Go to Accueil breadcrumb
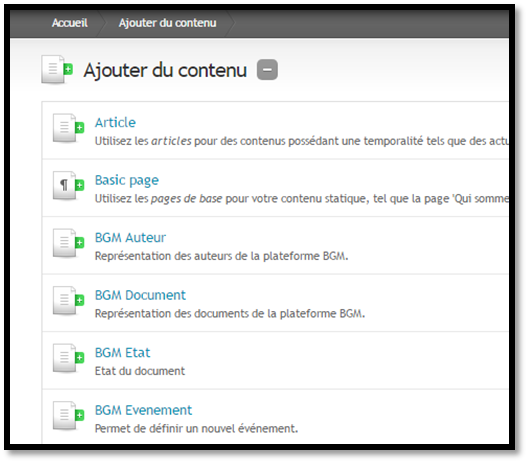This screenshot has height=463, width=528. click(70, 23)
